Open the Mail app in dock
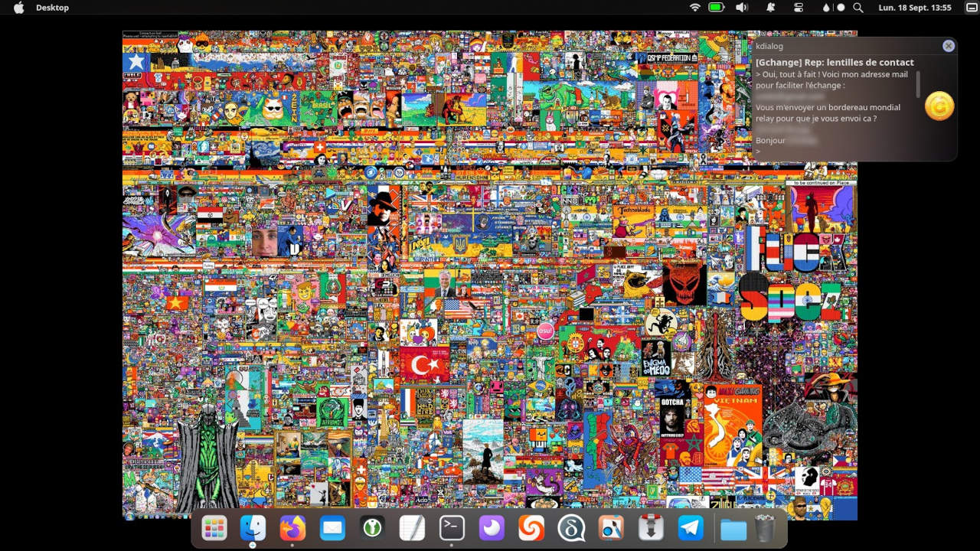The height and width of the screenshot is (551, 980). click(x=332, y=528)
